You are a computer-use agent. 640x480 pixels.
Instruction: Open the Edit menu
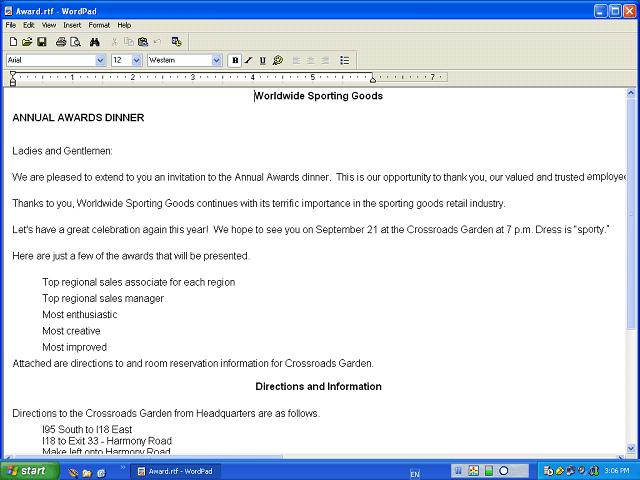(29, 25)
